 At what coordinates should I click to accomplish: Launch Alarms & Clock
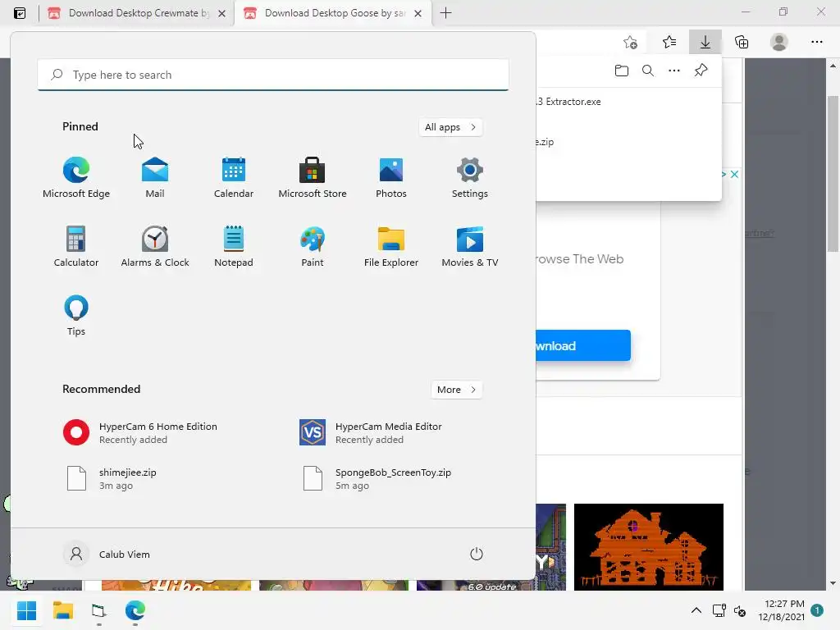point(155,247)
